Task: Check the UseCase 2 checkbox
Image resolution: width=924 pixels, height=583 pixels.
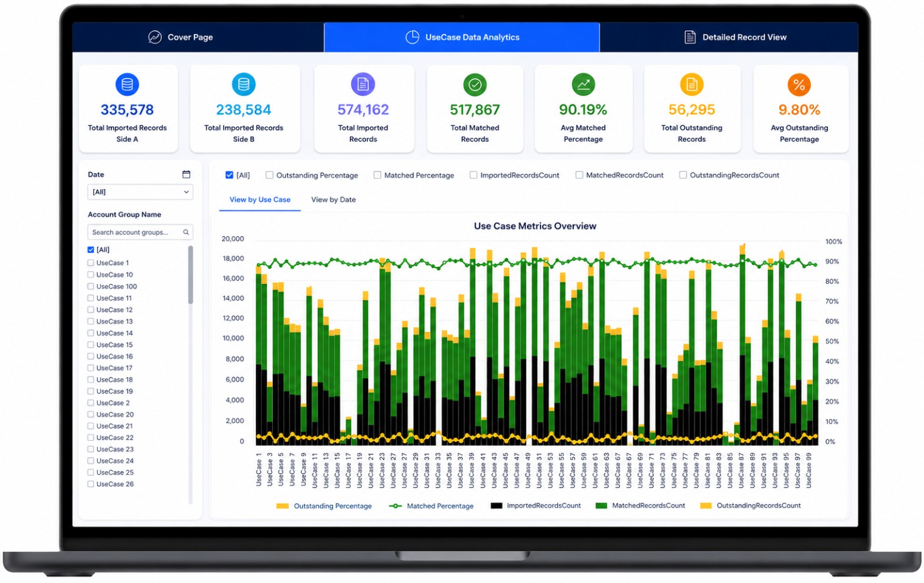Action: [x=91, y=403]
